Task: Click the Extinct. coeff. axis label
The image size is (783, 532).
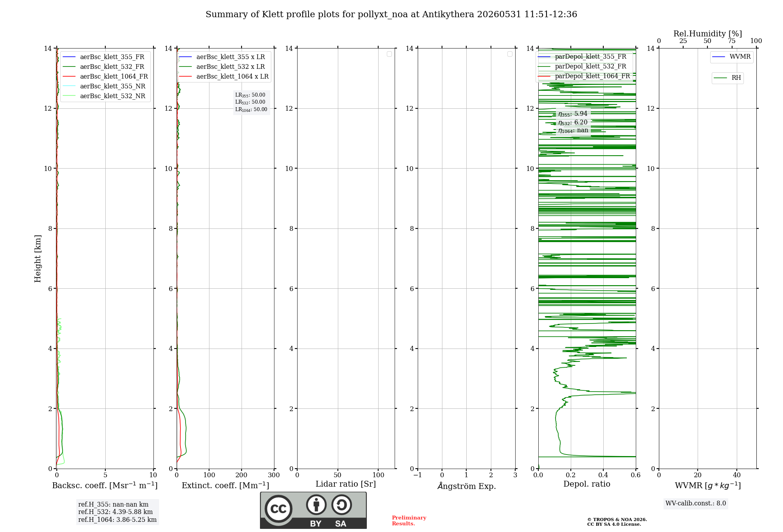Action: 226,485
